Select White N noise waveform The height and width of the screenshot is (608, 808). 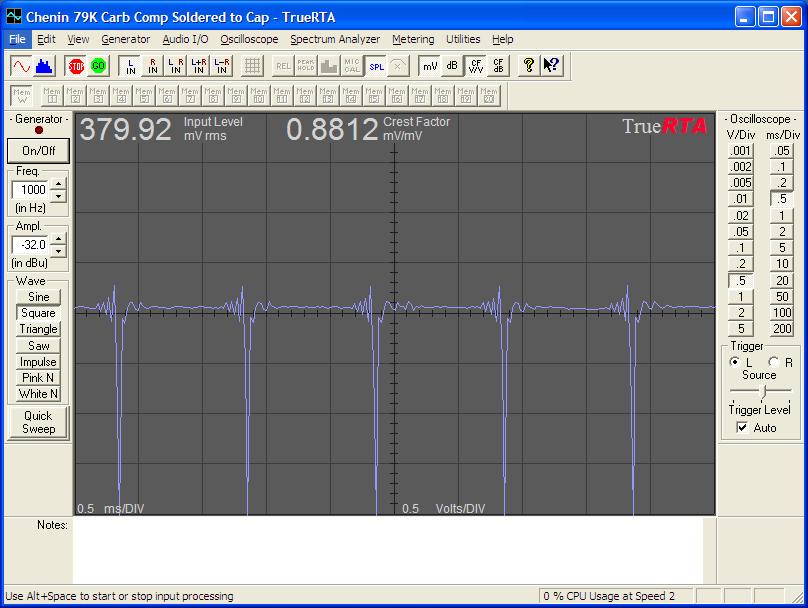pos(38,394)
